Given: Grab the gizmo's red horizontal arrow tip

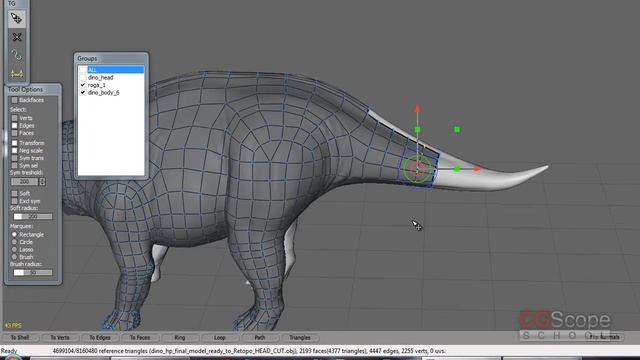Looking at the screenshot, I should point(477,168).
